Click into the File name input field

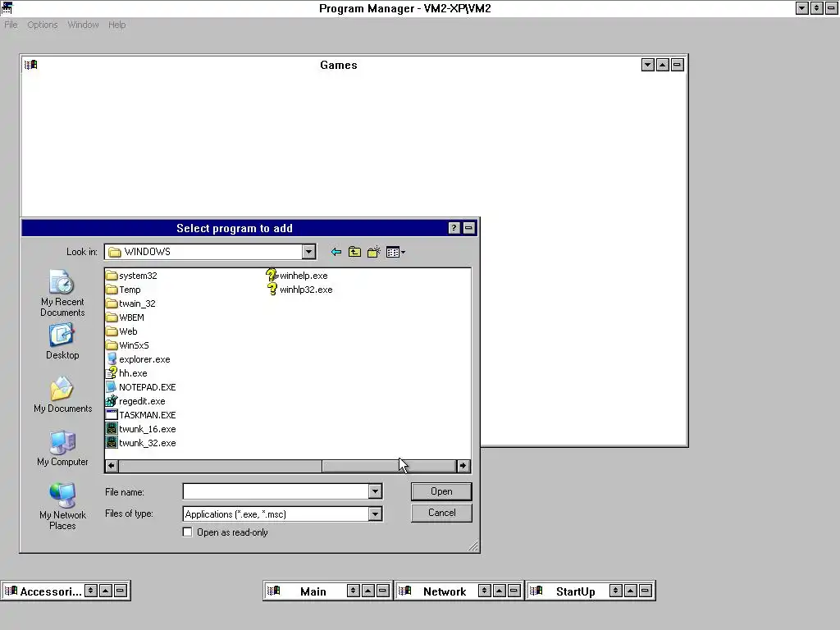point(276,491)
